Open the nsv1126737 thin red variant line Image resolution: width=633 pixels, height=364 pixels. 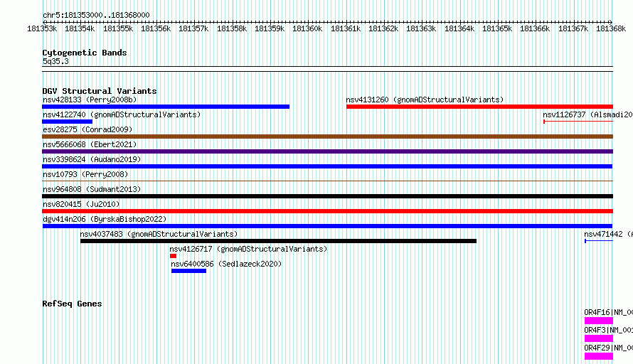coord(578,122)
